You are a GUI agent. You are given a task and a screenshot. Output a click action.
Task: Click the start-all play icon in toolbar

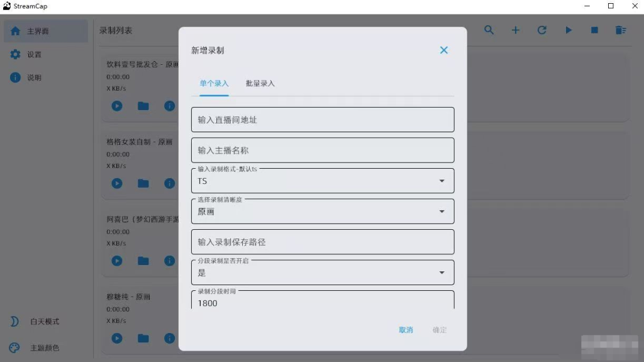pos(569,30)
